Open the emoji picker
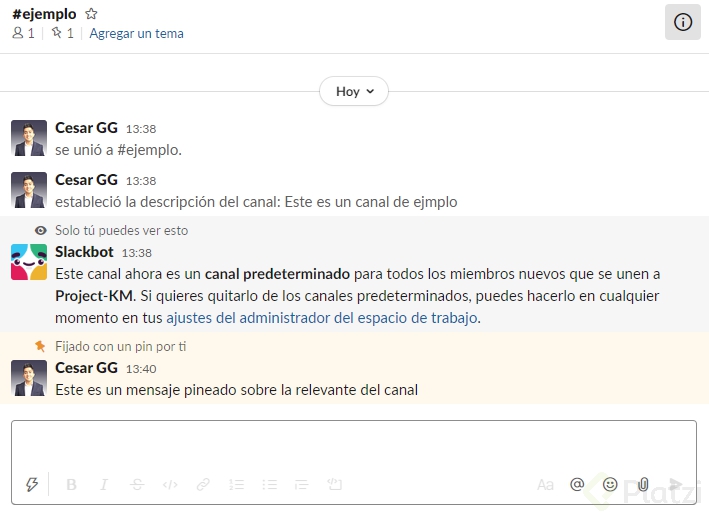The image size is (709, 517). point(610,484)
